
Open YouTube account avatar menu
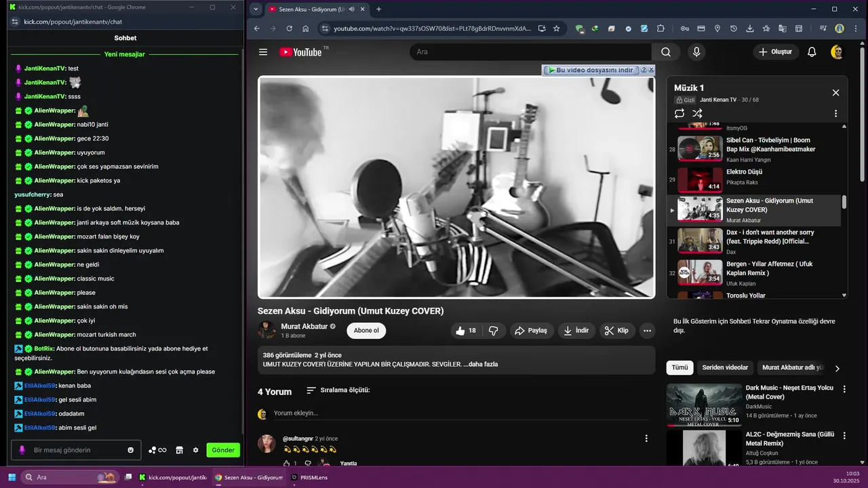click(x=837, y=52)
